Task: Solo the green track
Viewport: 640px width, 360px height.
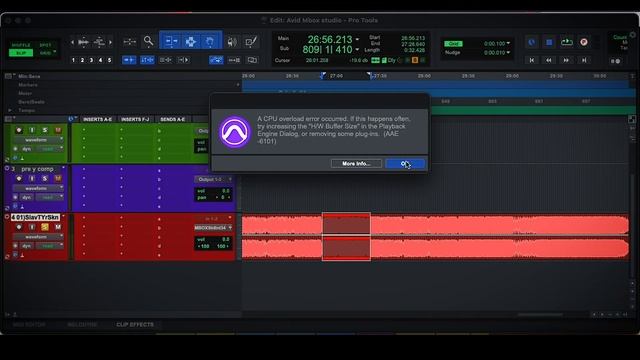Action: pyautogui.click(x=45, y=130)
